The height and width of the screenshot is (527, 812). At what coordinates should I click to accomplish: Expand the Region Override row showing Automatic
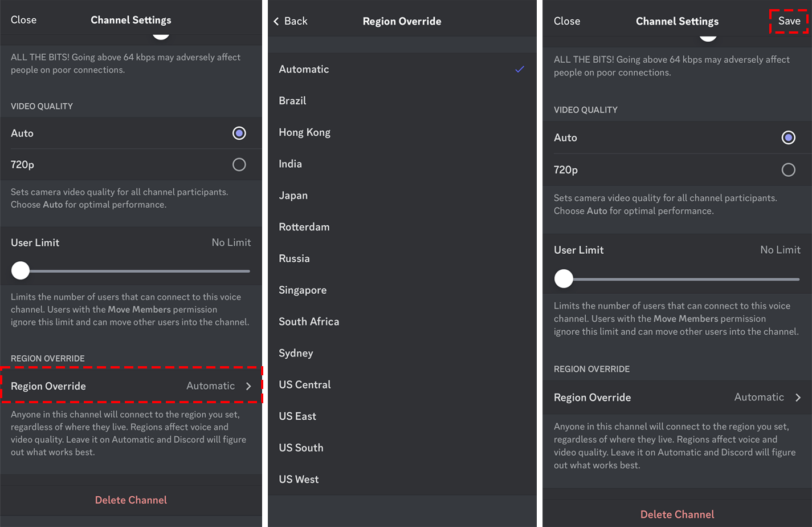click(131, 386)
